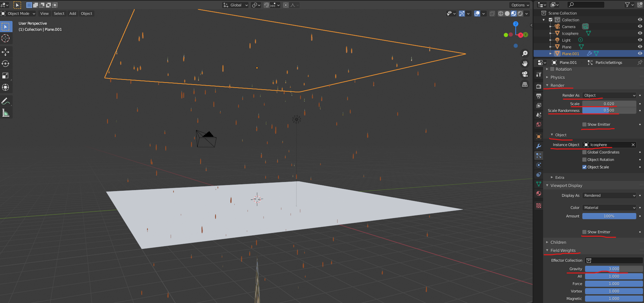Switch to wireframe viewport shading
Viewport: 644px width, 303px height.
point(501,14)
